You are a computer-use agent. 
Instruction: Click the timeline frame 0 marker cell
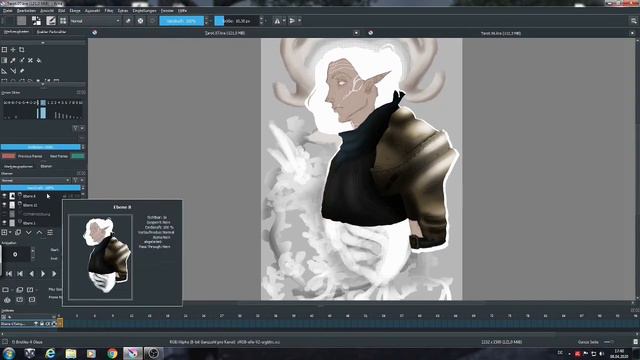[x=60, y=323]
